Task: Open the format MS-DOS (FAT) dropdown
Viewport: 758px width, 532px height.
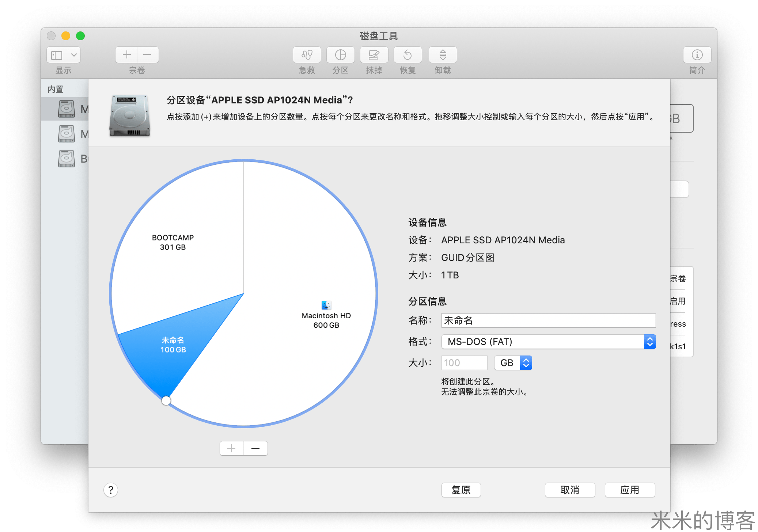Action: pos(548,342)
